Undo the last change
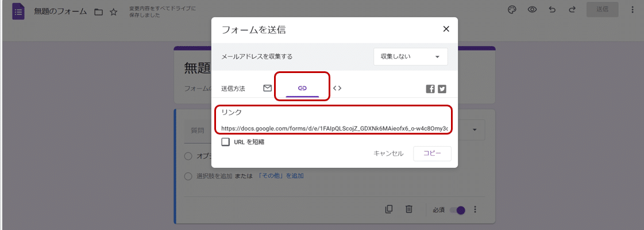This screenshot has width=644, height=230. tap(552, 10)
